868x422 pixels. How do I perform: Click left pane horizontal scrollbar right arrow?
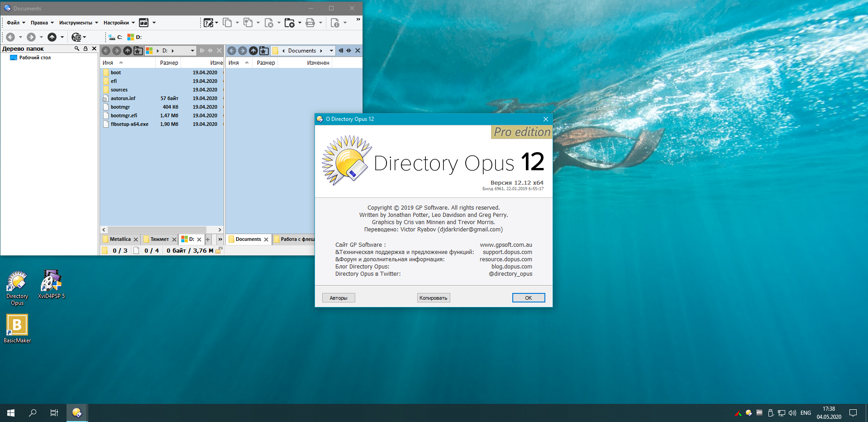220,230
